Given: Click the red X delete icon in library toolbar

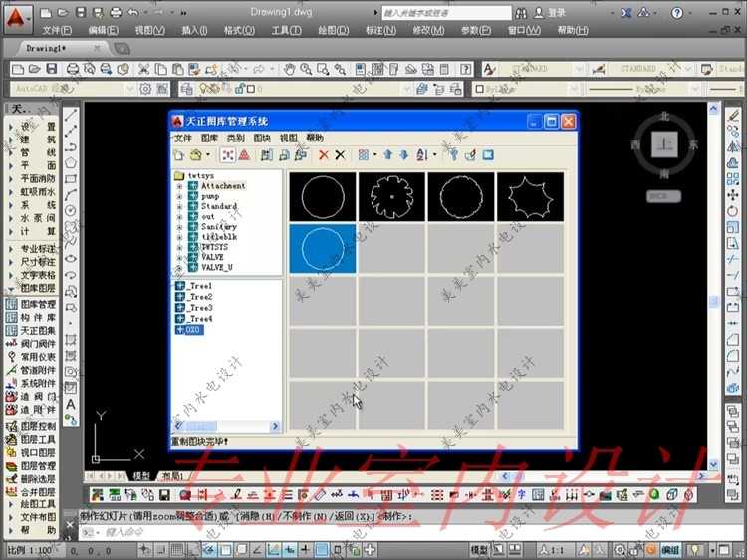Looking at the screenshot, I should click(x=324, y=154).
